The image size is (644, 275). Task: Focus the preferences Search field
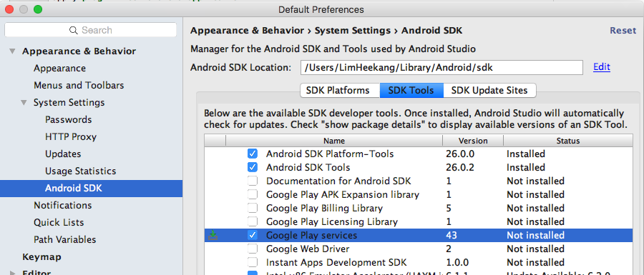click(91, 30)
